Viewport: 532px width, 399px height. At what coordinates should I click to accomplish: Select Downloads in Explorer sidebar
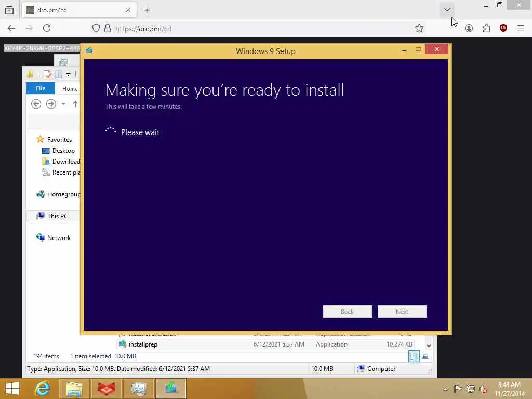61,162
